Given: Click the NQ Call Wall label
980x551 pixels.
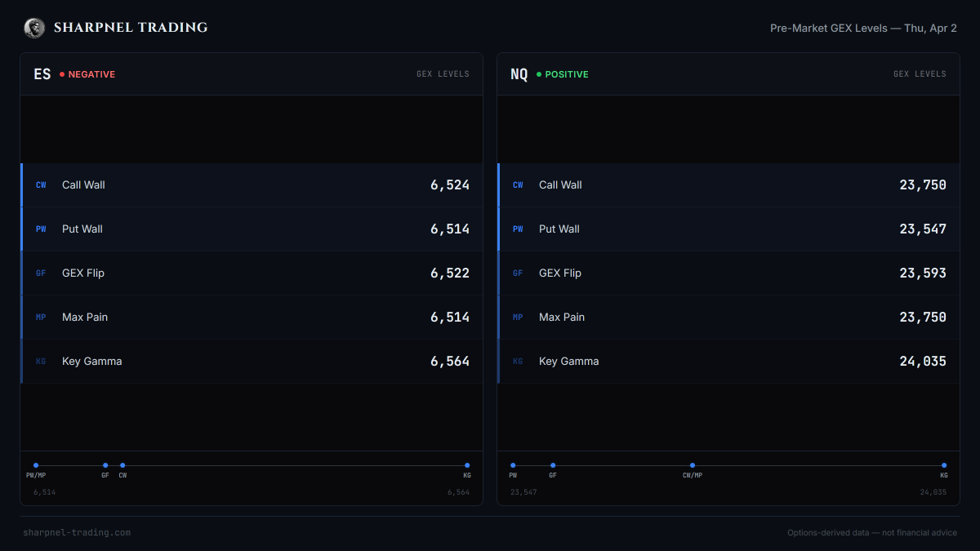Looking at the screenshot, I should click(560, 185).
